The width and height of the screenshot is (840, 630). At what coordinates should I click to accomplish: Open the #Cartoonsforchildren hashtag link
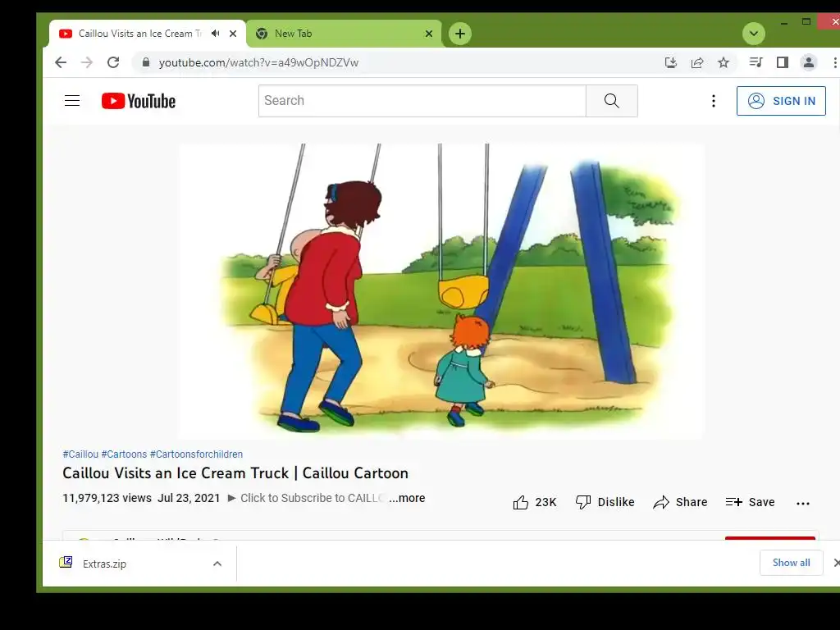pyautogui.click(x=196, y=454)
